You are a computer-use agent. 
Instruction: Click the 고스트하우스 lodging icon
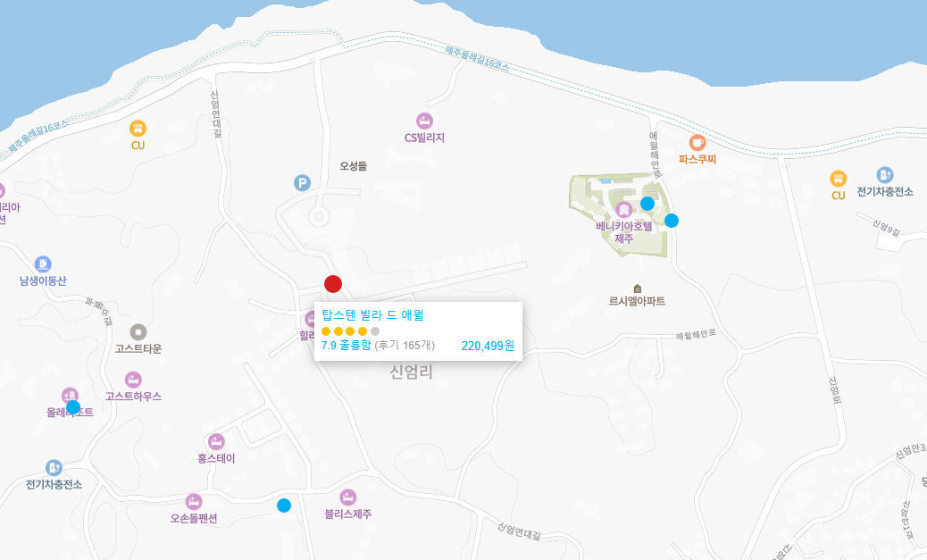tap(133, 379)
